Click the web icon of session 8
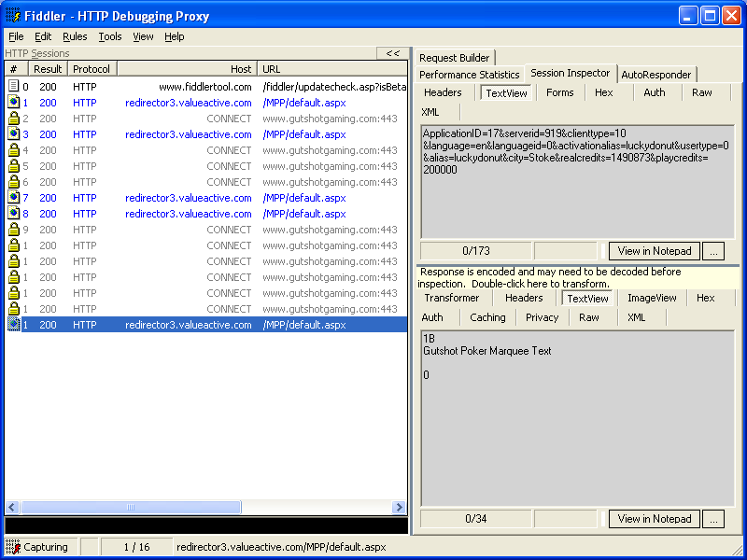The image size is (747, 560). coord(14,214)
